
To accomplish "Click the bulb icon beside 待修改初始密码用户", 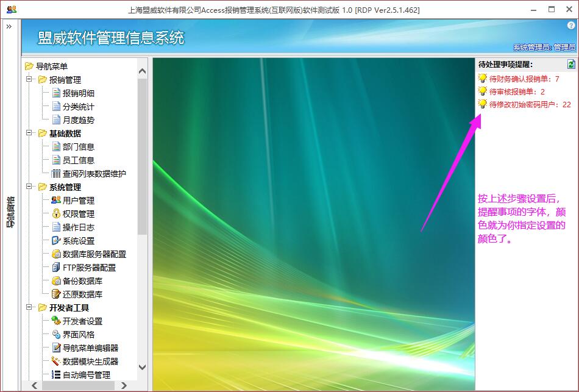I will click(482, 104).
